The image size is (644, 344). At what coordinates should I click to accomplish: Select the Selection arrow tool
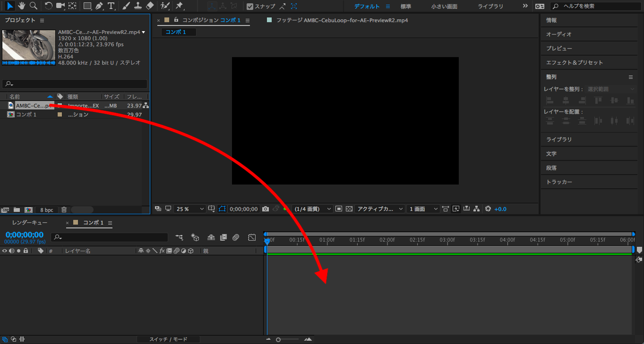point(10,6)
